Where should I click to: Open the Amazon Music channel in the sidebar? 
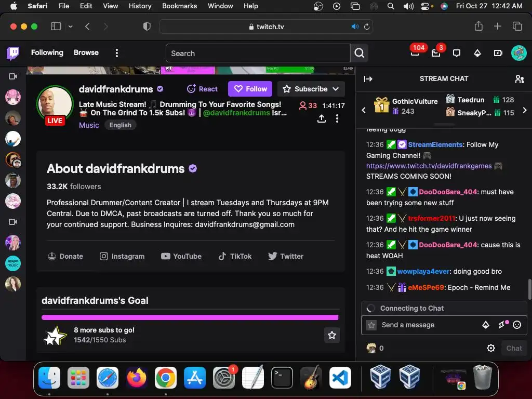coord(13,263)
